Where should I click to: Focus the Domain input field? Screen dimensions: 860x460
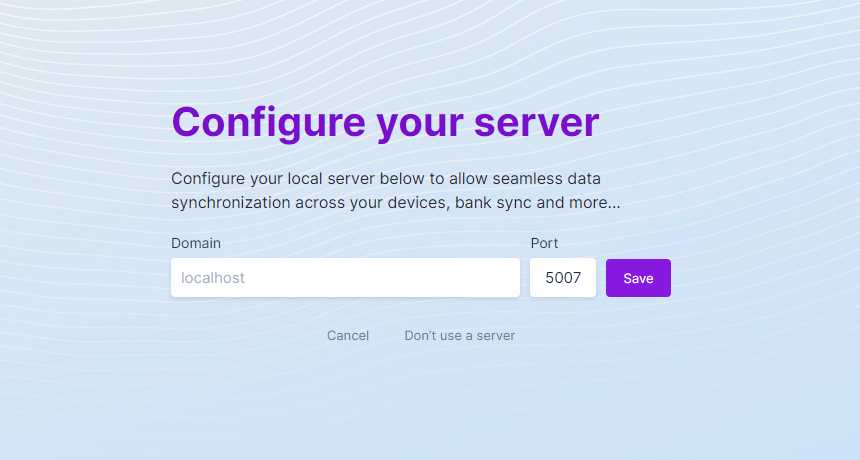coord(345,278)
